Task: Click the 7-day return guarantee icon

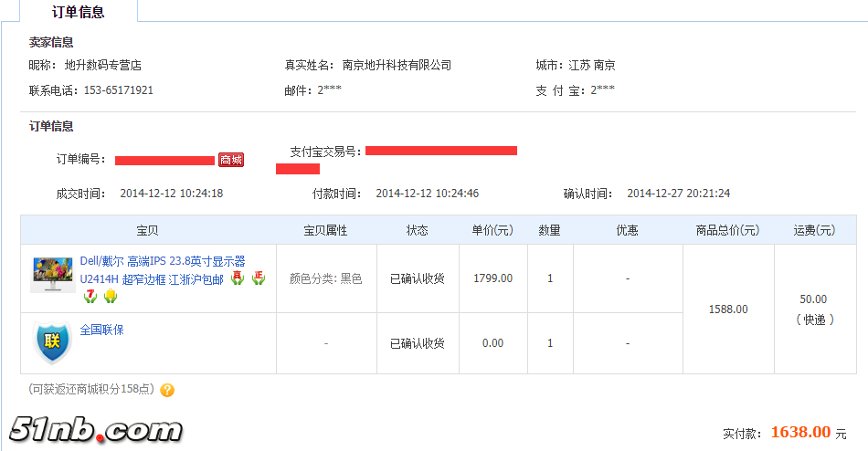Action: [90, 296]
